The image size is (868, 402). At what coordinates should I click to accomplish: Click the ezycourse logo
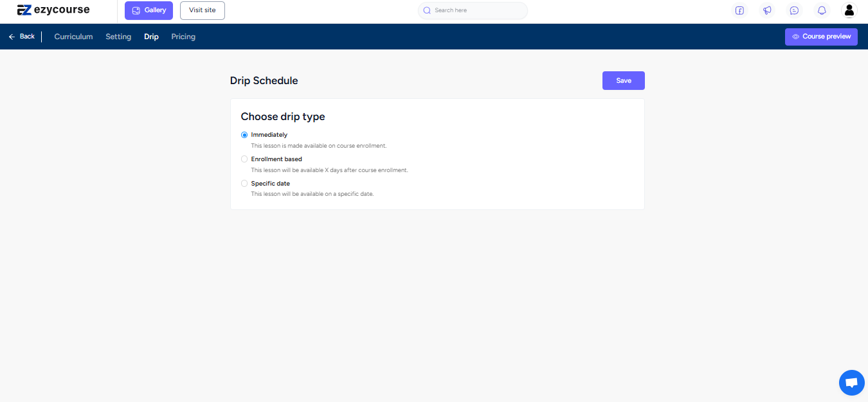pos(53,10)
